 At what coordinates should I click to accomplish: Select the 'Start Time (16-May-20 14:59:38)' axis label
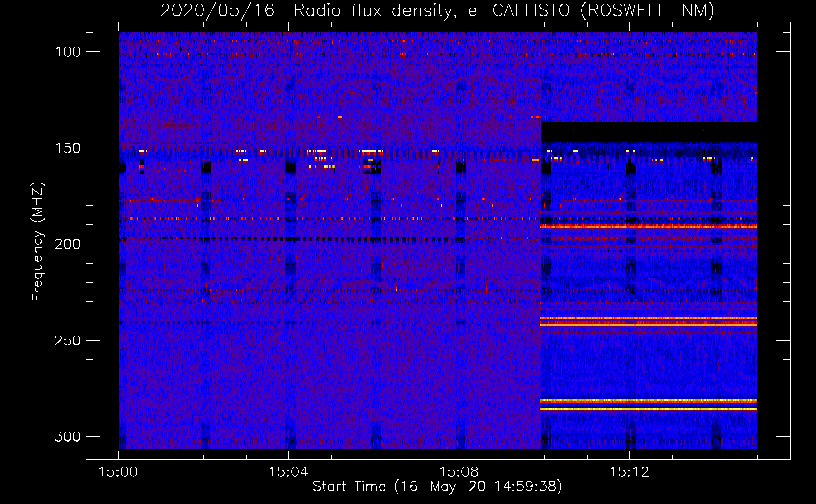coord(437,487)
